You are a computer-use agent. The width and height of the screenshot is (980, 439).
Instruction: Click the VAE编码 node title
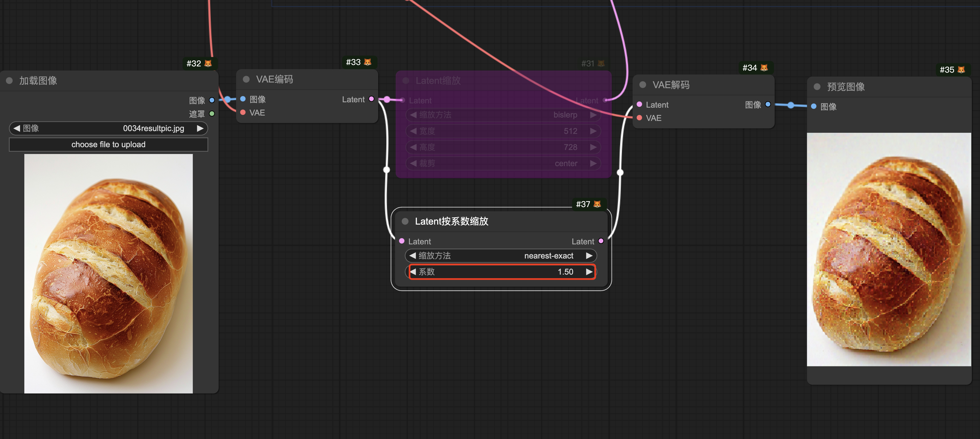pyautogui.click(x=274, y=79)
